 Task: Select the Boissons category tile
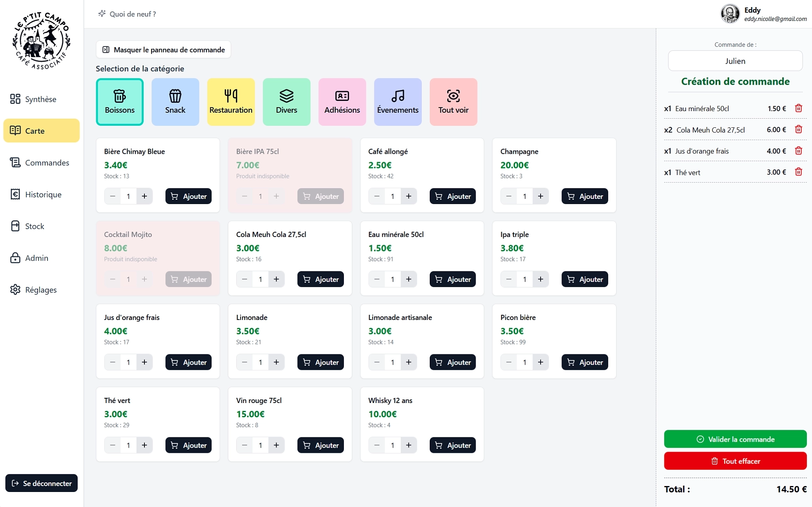pyautogui.click(x=120, y=102)
